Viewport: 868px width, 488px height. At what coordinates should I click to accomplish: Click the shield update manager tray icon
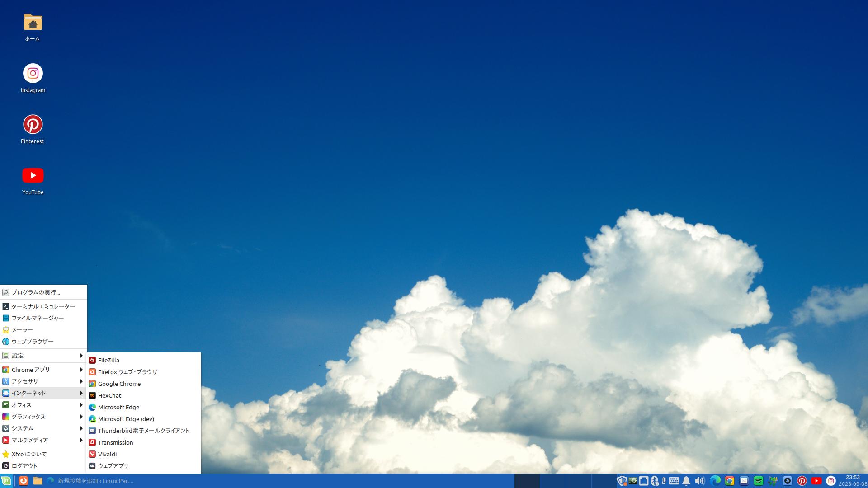pyautogui.click(x=622, y=481)
